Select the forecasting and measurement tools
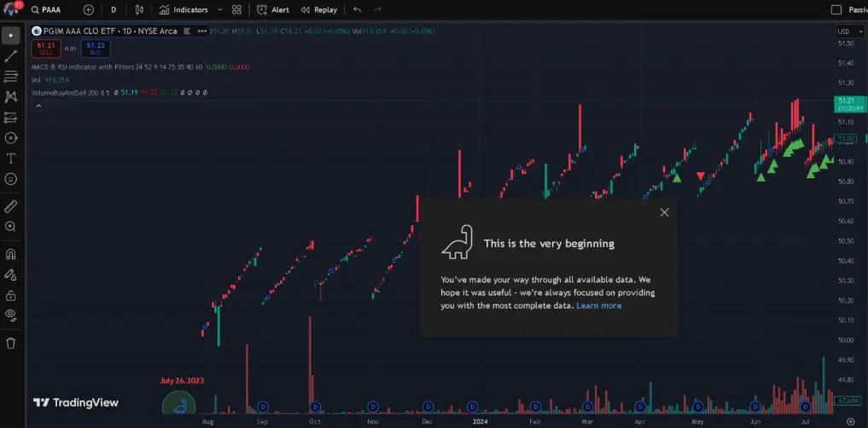868x428 pixels. click(x=10, y=117)
